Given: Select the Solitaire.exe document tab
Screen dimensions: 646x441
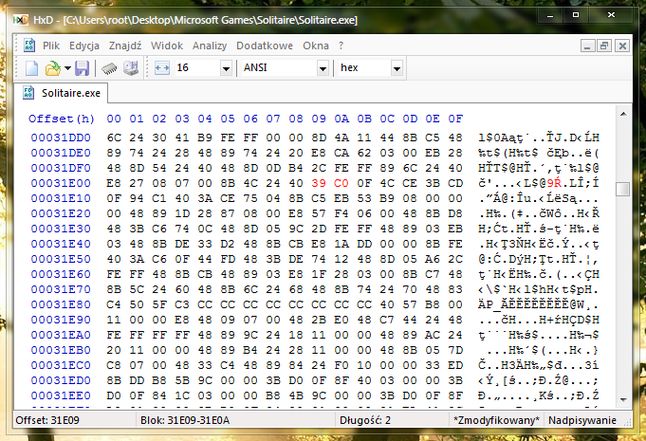Looking at the screenshot, I should 61,93.
